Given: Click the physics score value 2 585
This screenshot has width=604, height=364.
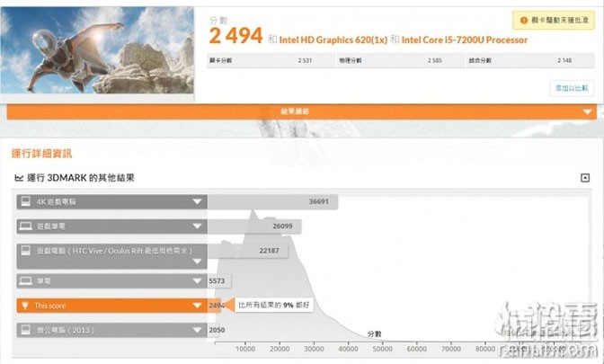Looking at the screenshot, I should pos(434,60).
